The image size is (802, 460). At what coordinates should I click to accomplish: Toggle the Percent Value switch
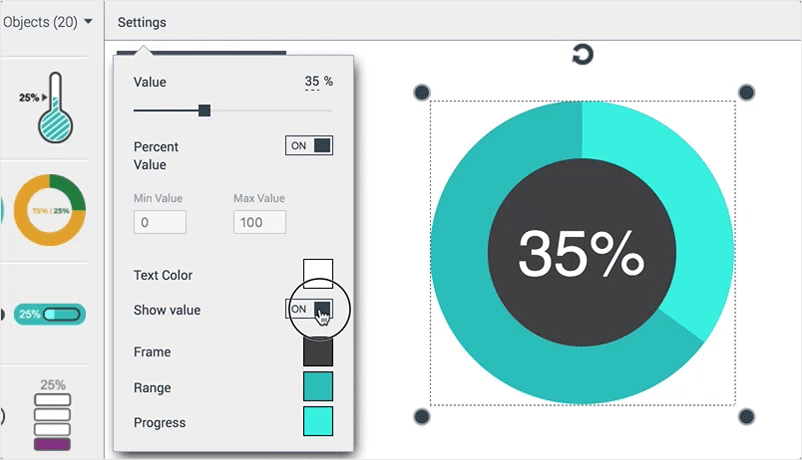[x=309, y=146]
